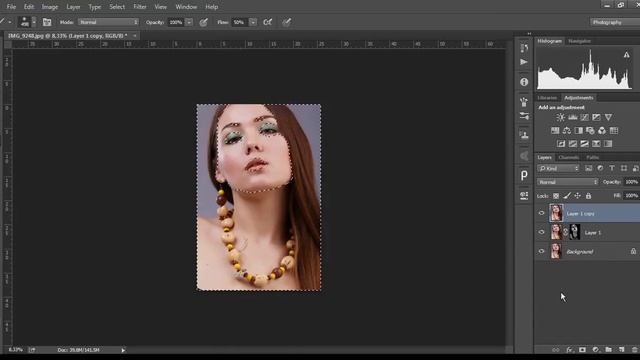Add an Exposure adjustment
Screen dimensions: 640x360
596,118
